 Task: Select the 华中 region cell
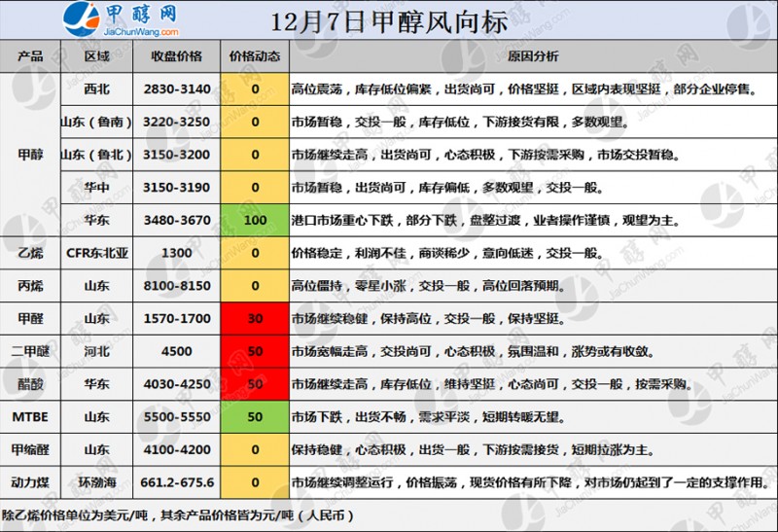pyautogui.click(x=96, y=188)
